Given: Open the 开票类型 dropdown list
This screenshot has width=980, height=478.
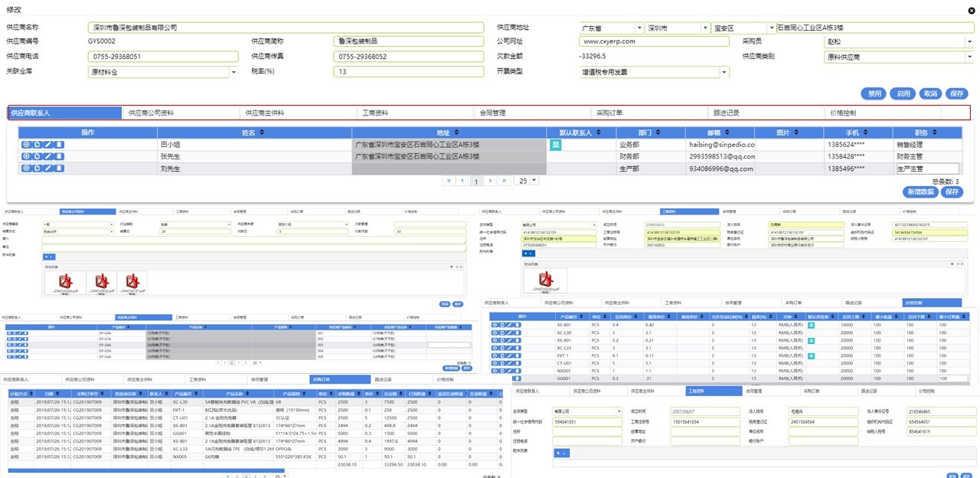Looking at the screenshot, I should click(724, 72).
